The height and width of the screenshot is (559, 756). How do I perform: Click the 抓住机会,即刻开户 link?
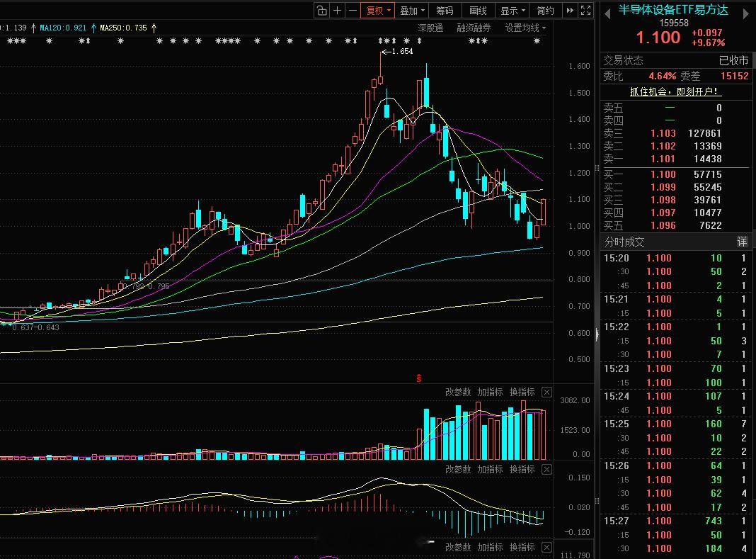click(674, 91)
